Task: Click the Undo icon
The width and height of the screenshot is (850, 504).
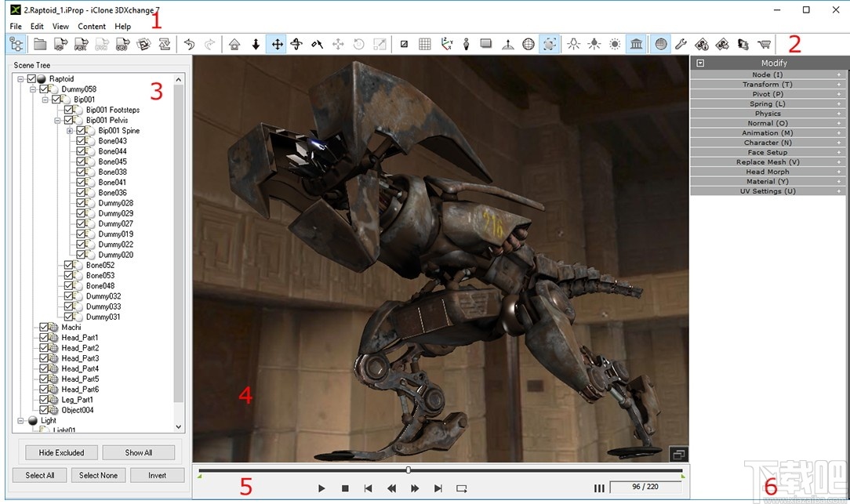Action: coord(189,44)
